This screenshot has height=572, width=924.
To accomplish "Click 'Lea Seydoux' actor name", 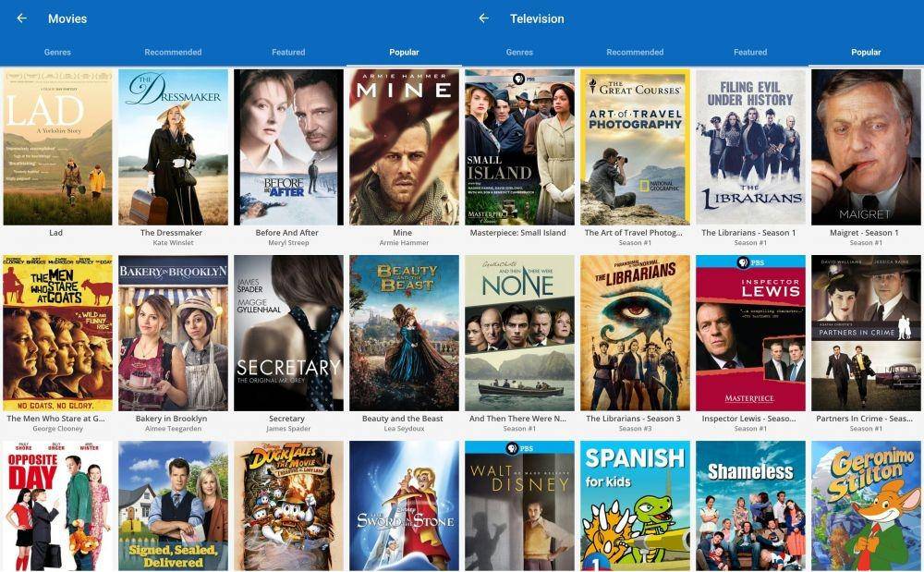I will click(405, 428).
